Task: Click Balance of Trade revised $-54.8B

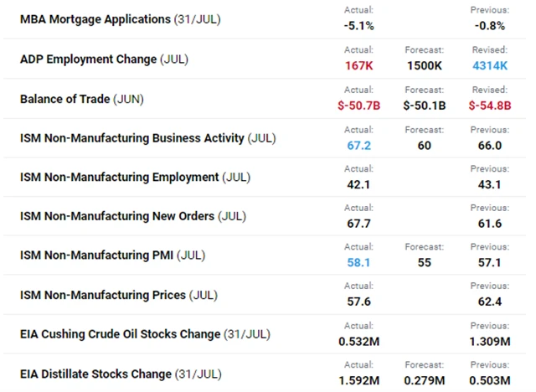Action: (489, 105)
